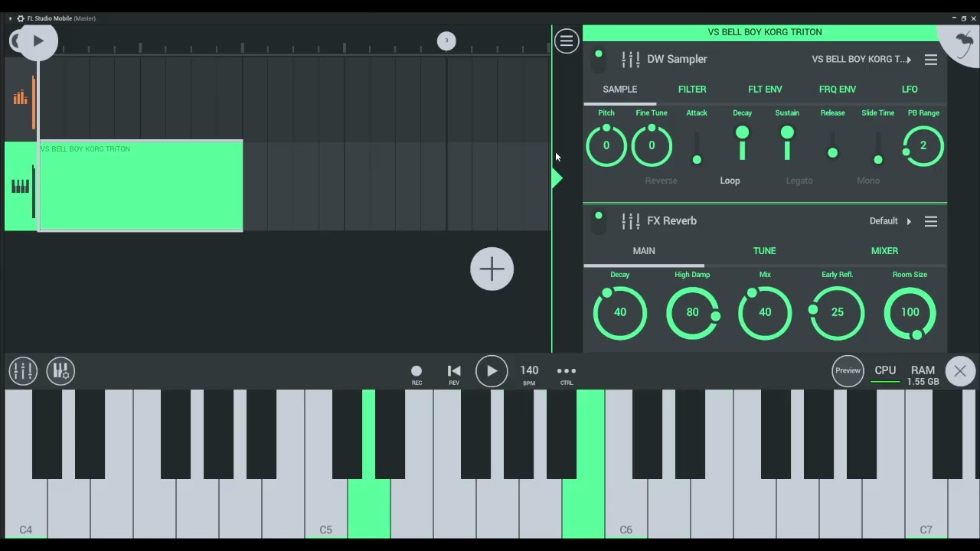This screenshot has width=980, height=551.
Task: Click the REV rewind button
Action: point(454,374)
